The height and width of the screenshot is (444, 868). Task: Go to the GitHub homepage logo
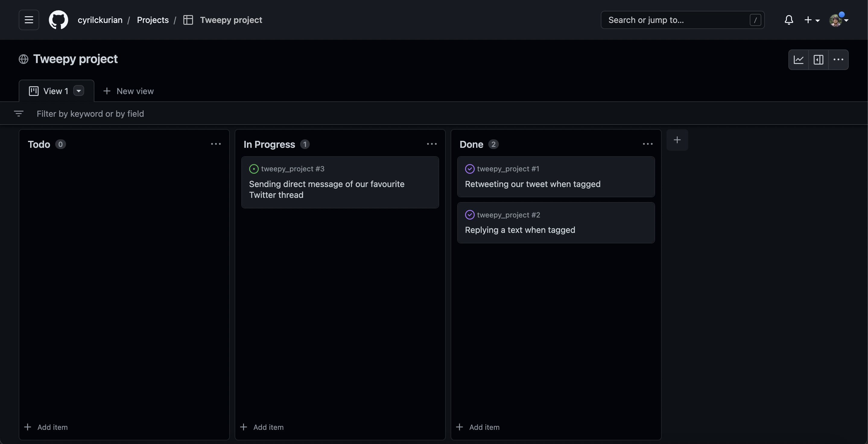pyautogui.click(x=58, y=20)
